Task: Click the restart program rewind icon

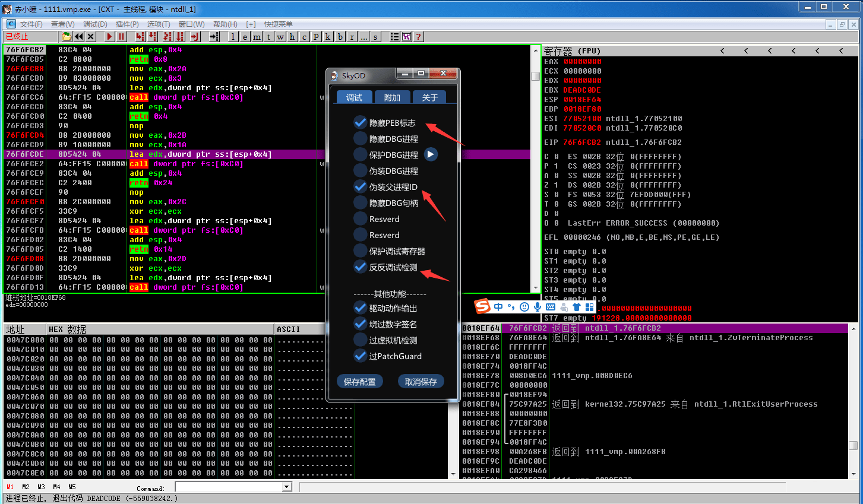Action: pyautogui.click(x=78, y=37)
